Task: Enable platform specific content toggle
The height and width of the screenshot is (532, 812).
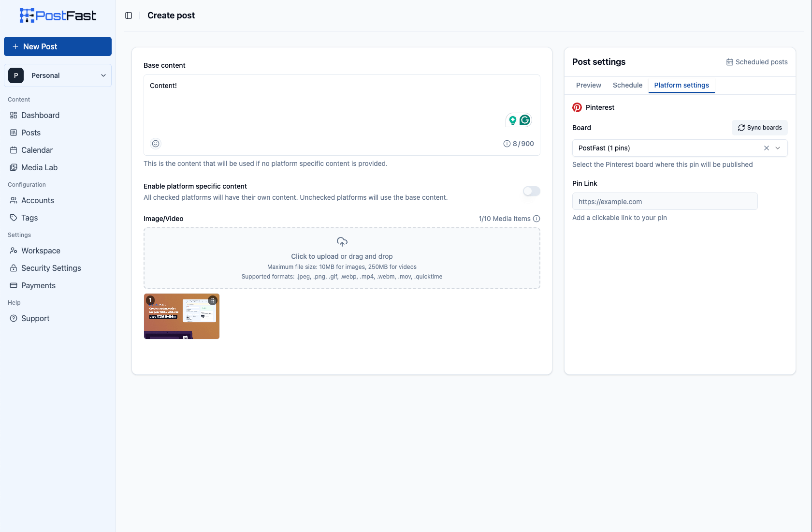Action: [x=531, y=191]
